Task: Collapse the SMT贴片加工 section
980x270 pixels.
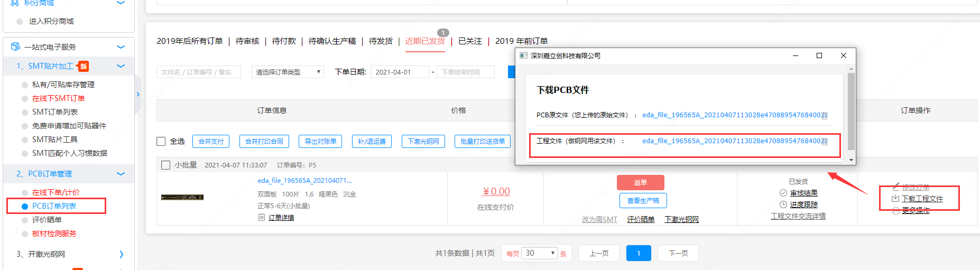Action: [x=121, y=66]
